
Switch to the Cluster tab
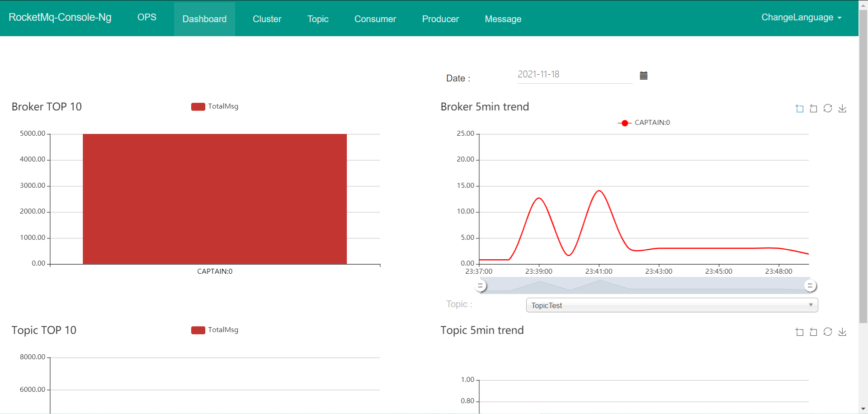click(267, 19)
